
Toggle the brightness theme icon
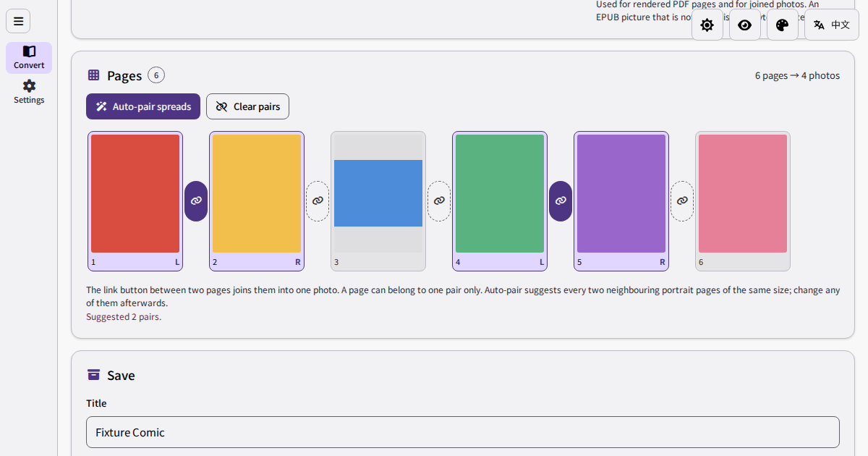[707, 25]
